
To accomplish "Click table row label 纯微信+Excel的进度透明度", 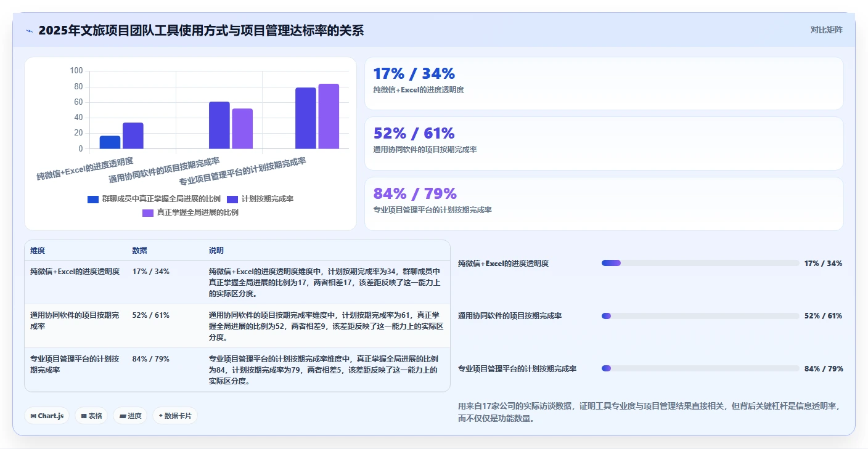I will point(75,272).
